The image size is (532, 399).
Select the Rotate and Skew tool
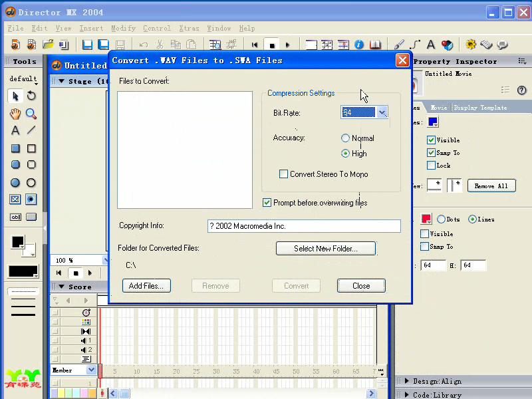tap(31, 96)
